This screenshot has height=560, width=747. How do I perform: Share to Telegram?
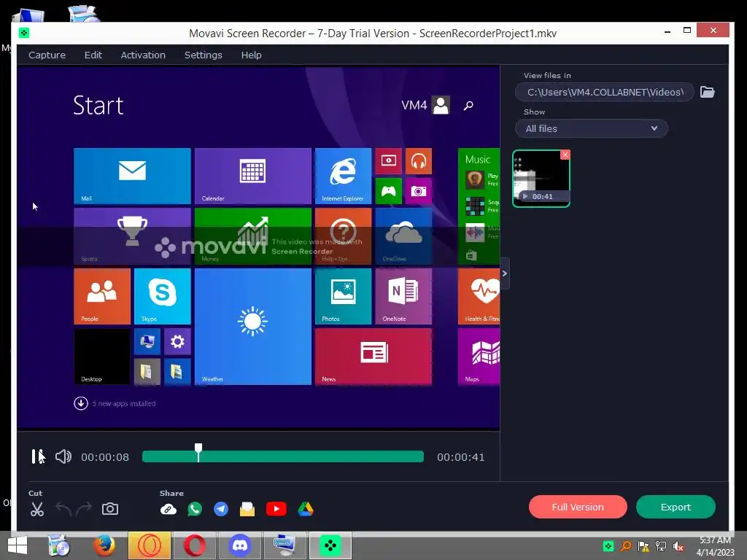[221, 509]
